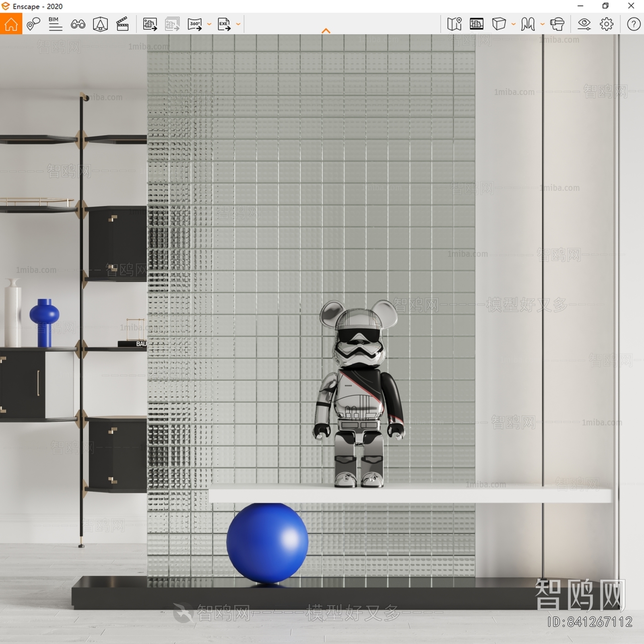Click the Screenshot export icon
This screenshot has height=644, width=644.
[150, 24]
